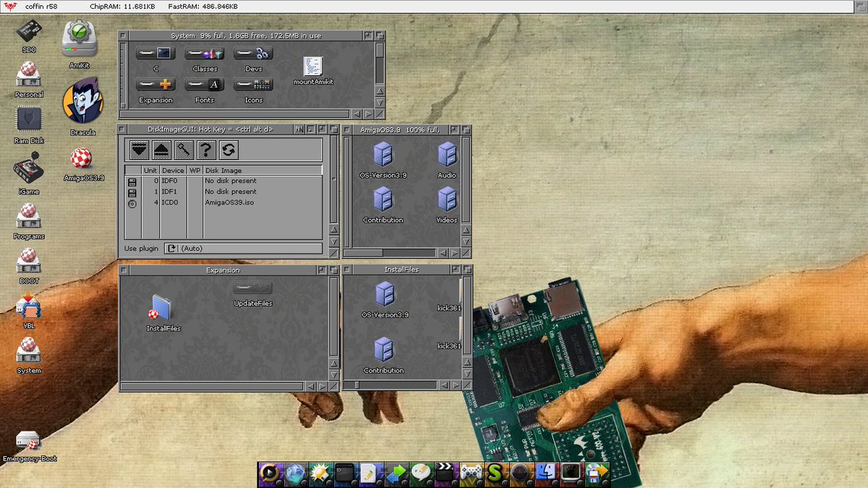Screen dimensions: 868x488
Task: Open Videos cabinet in AmigaOS3.9 window
Action: click(447, 205)
